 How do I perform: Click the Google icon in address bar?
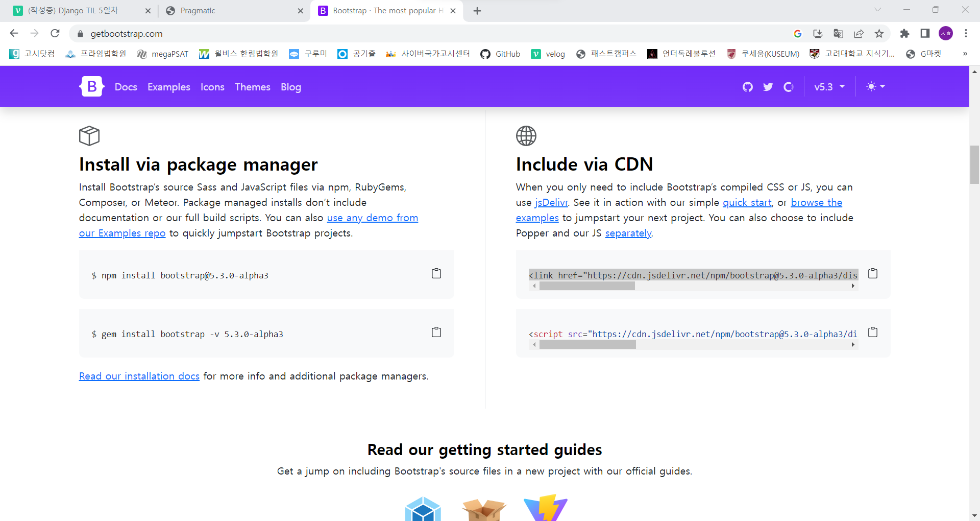(797, 33)
